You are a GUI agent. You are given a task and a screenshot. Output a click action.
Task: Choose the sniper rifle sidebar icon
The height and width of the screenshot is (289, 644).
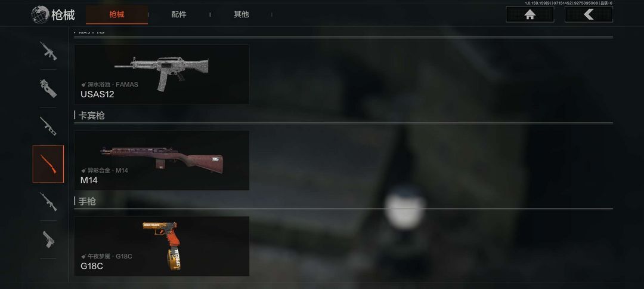tap(48, 202)
